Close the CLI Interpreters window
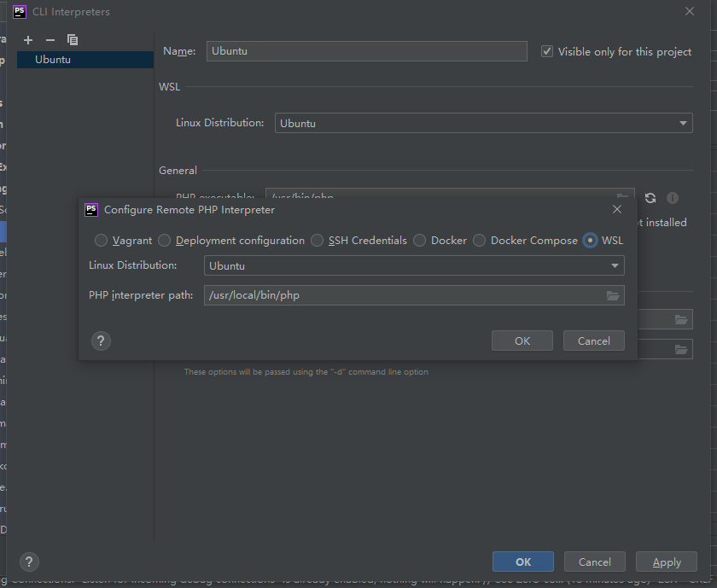This screenshot has width=717, height=588. click(690, 11)
